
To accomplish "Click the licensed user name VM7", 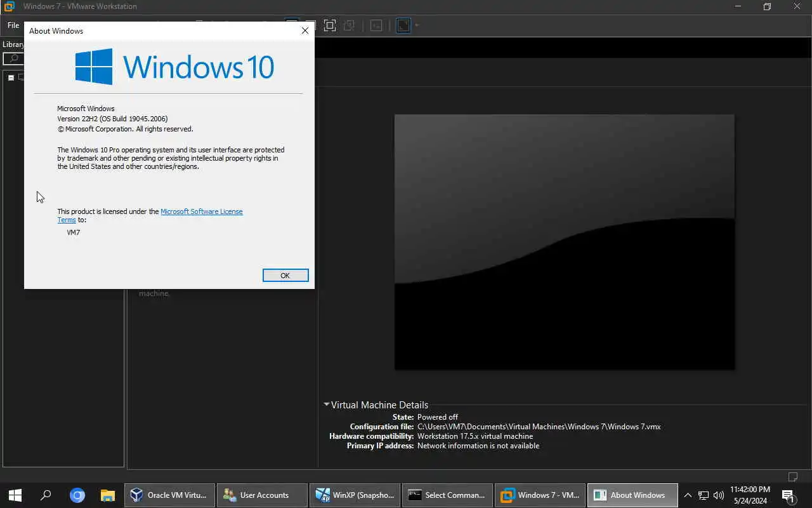I will pos(74,232).
